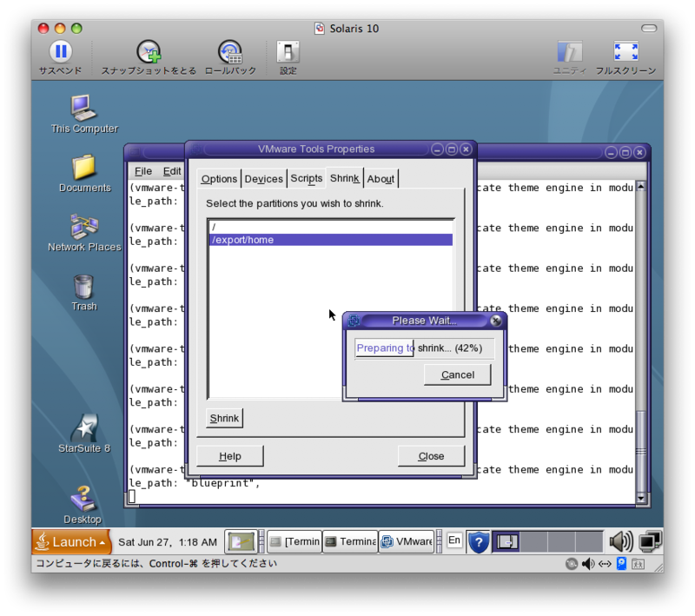Image resolution: width=695 pixels, height=616 pixels.
Task: Select the /export/home partition
Action: pos(331,240)
